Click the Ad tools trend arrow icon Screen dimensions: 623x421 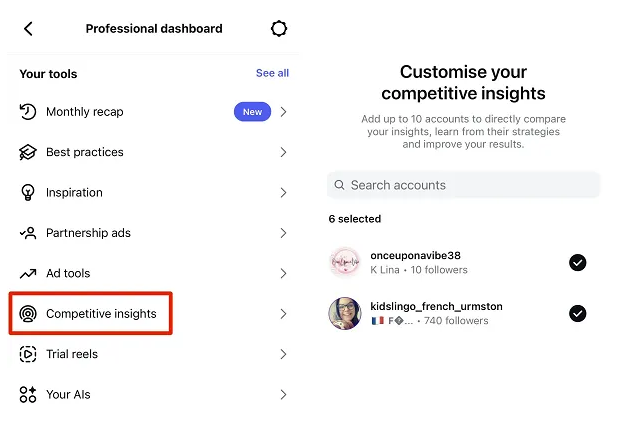tap(28, 273)
